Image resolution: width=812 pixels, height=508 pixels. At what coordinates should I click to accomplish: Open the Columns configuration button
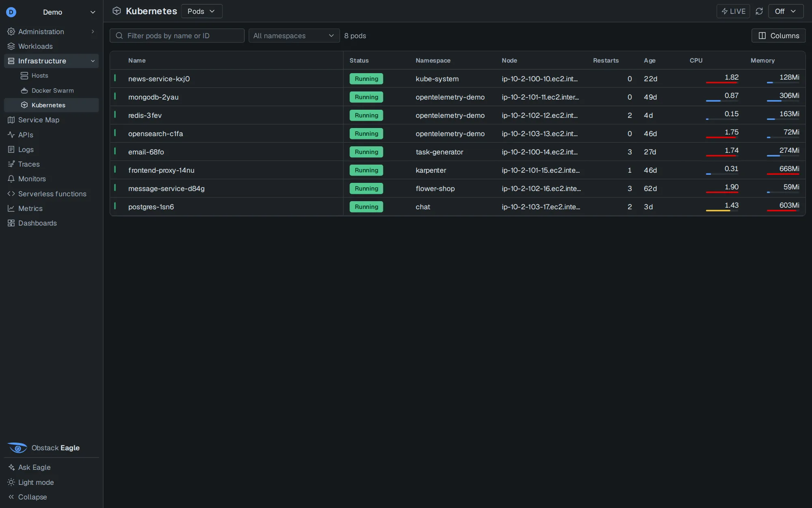pos(778,36)
